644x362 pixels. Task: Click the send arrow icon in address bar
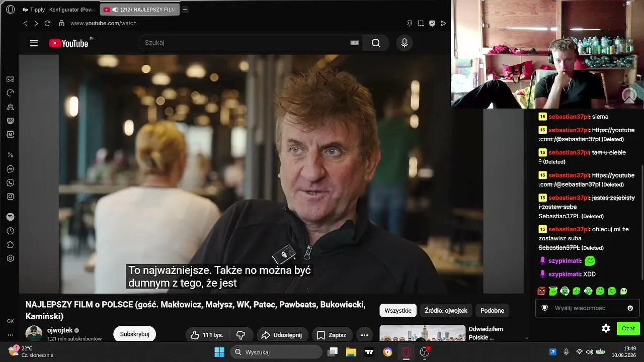[443, 23]
